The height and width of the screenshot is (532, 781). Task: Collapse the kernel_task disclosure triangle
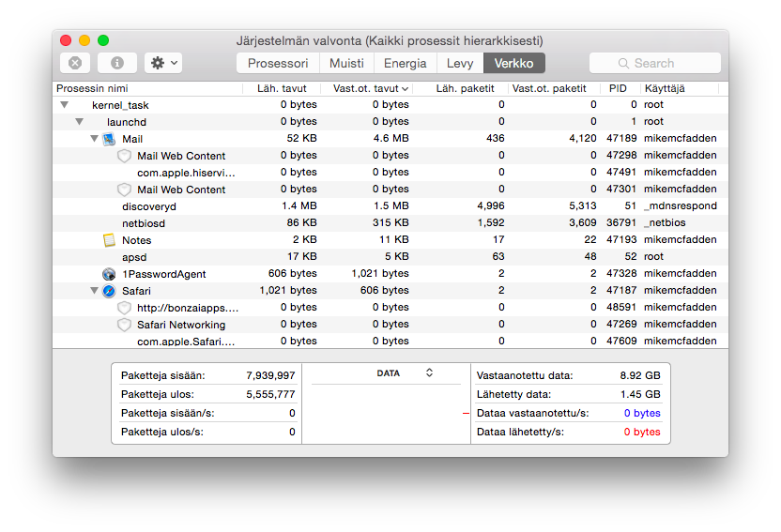point(64,105)
